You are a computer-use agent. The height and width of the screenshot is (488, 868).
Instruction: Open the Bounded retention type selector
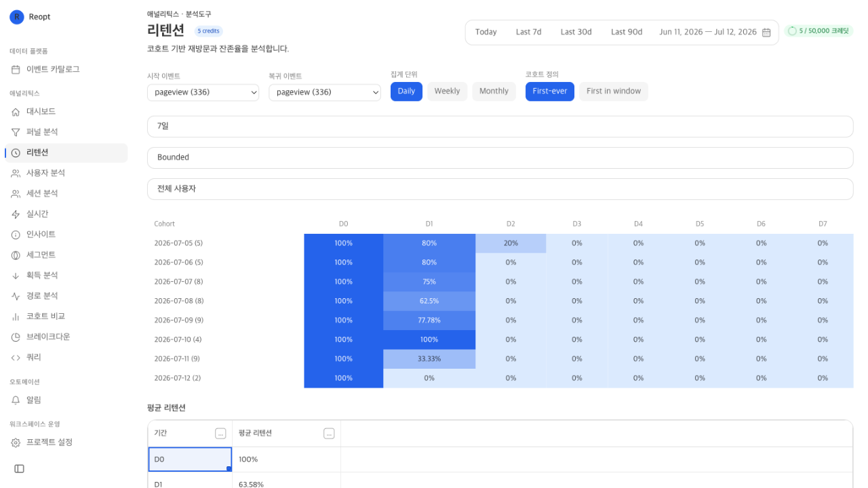[500, 157]
